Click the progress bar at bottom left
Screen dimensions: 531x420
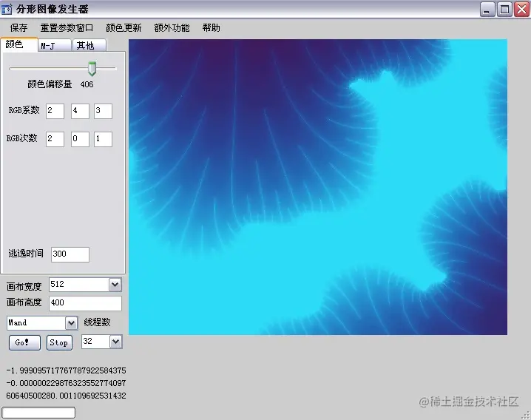coord(38,413)
